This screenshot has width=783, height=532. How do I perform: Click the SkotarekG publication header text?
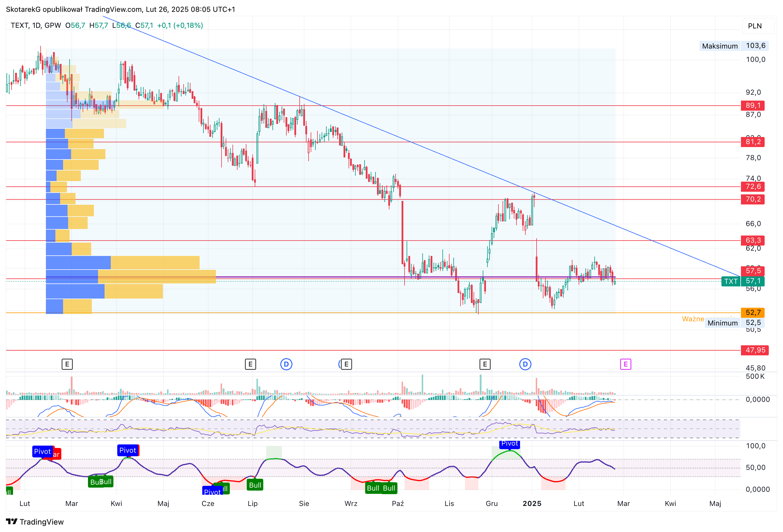click(x=120, y=9)
